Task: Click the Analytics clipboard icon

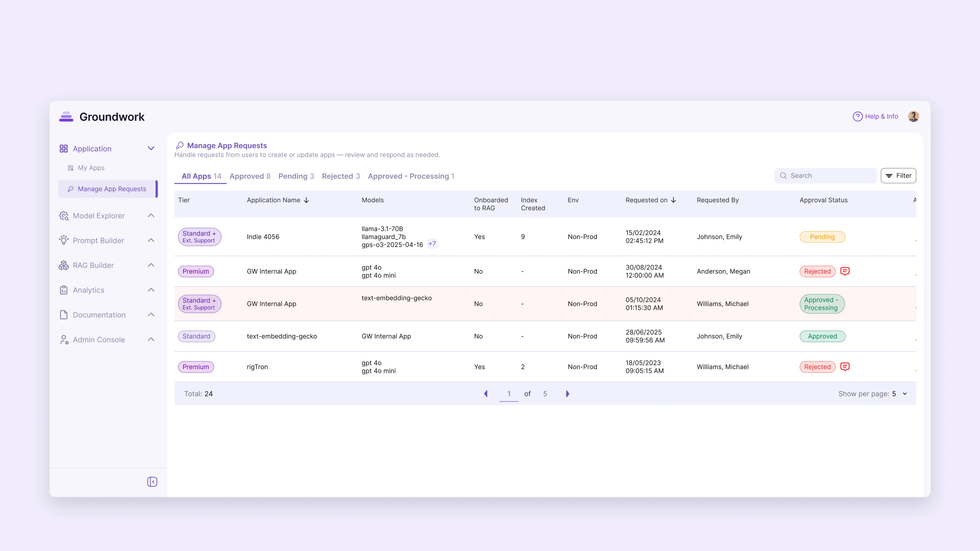Action: click(64, 290)
